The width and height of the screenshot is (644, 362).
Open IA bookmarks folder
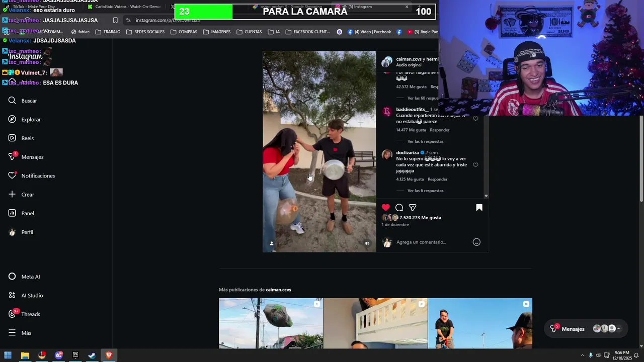pos(274,32)
